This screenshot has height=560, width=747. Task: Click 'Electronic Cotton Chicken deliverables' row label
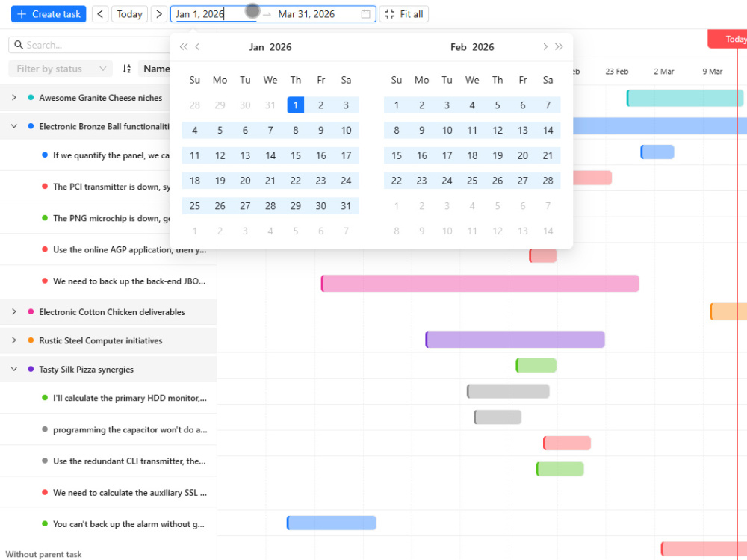(x=112, y=312)
